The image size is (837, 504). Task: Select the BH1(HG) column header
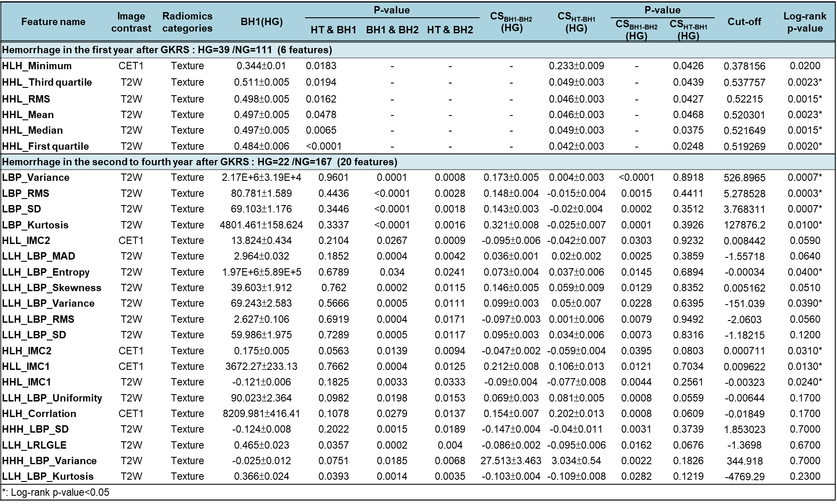(261, 22)
